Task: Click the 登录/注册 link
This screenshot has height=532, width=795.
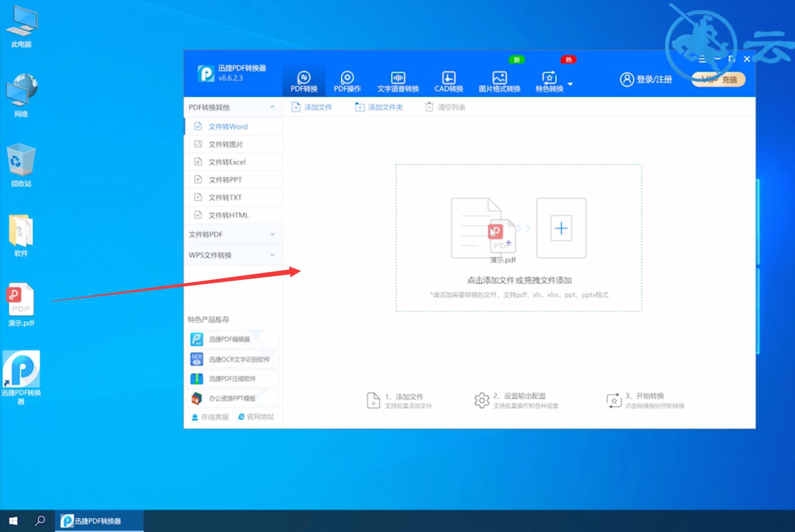Action: (654, 79)
